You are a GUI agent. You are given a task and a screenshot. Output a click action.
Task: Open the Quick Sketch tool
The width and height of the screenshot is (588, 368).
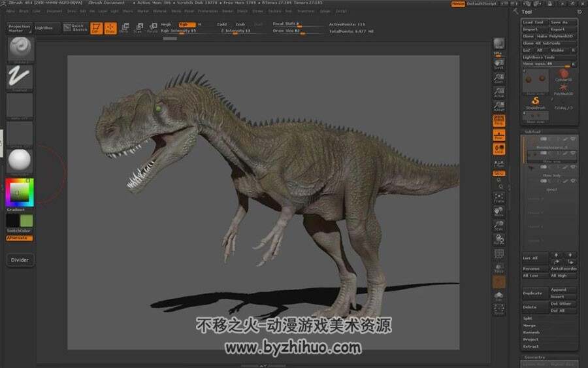click(75, 27)
